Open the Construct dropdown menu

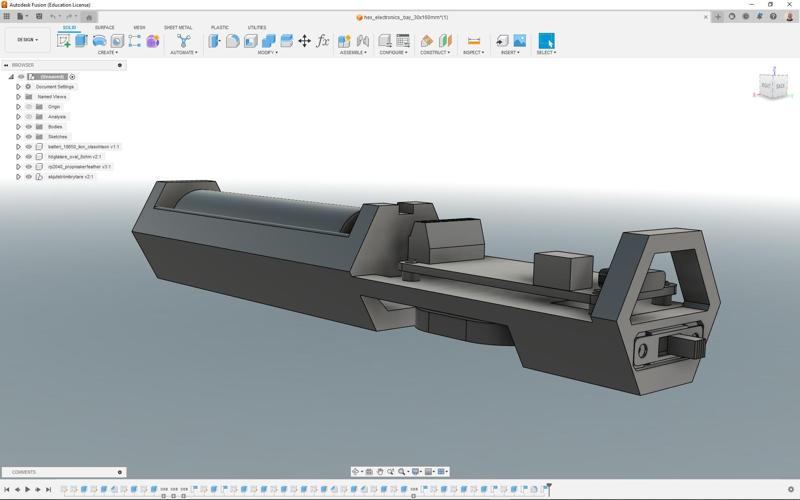[x=435, y=53]
